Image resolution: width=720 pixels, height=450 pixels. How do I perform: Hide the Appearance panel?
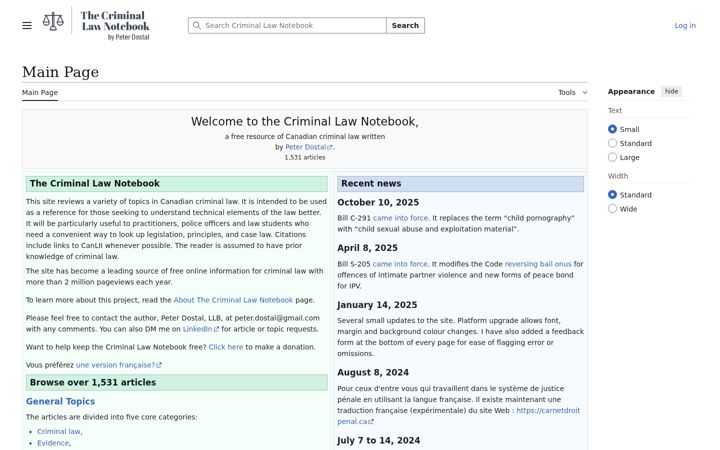(x=671, y=91)
